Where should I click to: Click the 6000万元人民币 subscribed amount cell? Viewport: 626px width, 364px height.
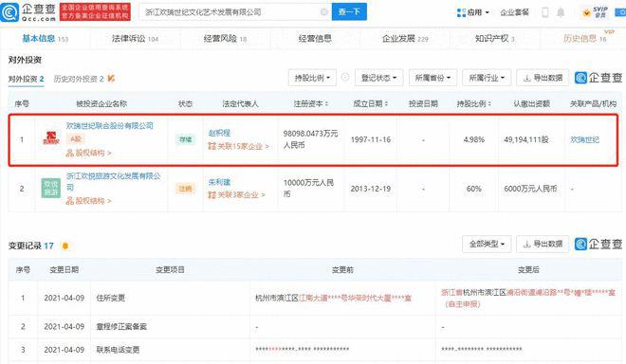[530, 189]
